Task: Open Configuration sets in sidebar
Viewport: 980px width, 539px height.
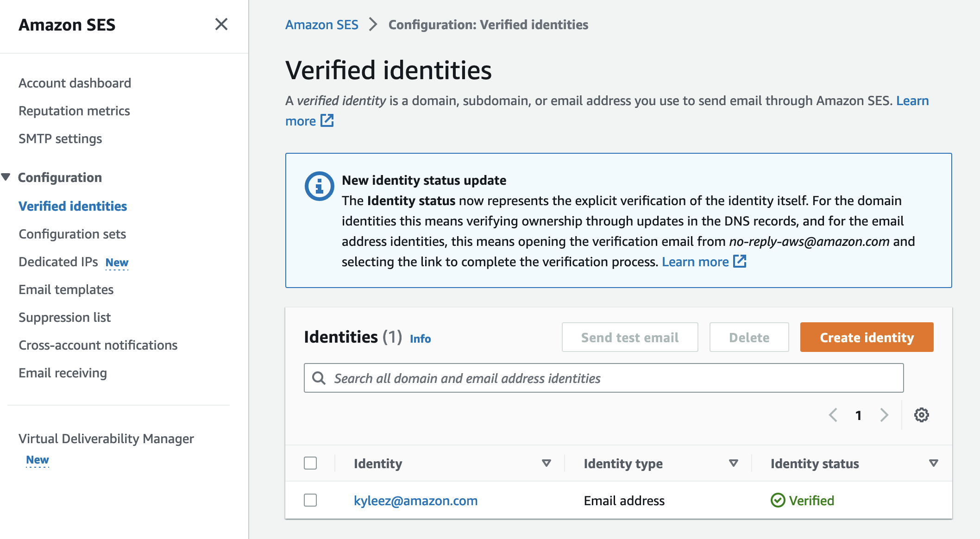Action: click(72, 234)
